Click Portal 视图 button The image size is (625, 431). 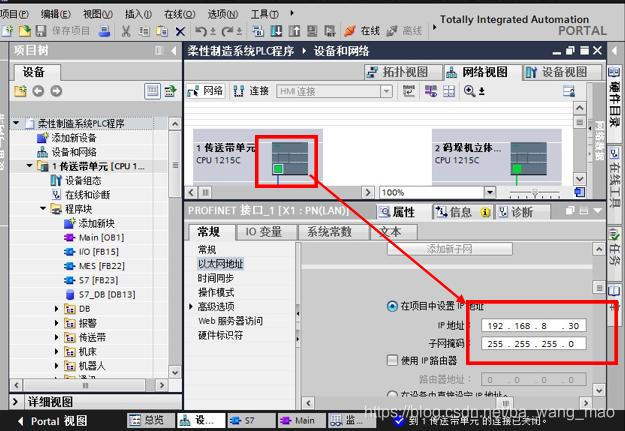53,421
